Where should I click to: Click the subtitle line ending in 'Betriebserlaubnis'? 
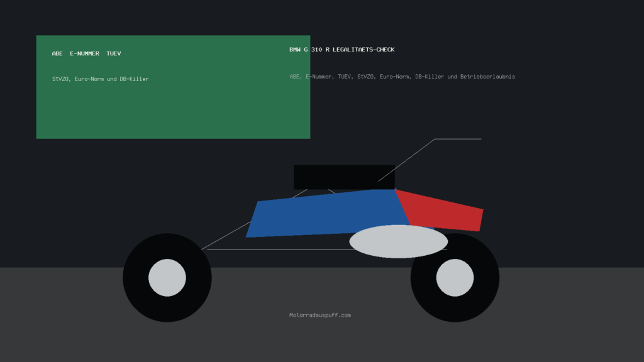[x=402, y=76]
